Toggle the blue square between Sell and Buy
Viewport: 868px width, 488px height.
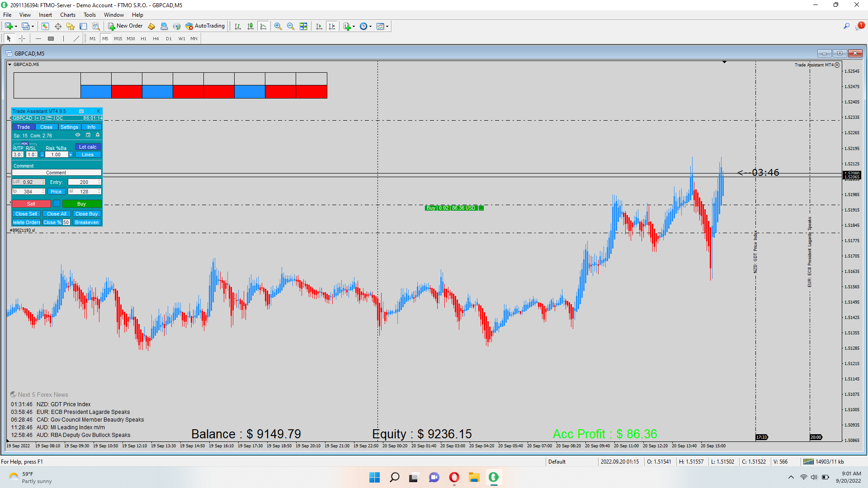tap(57, 204)
